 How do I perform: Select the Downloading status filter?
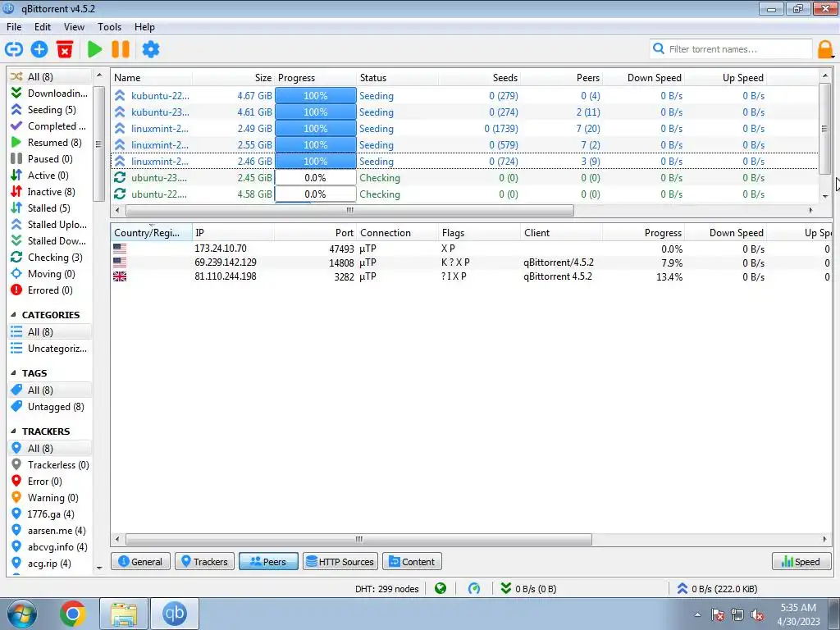[x=50, y=94]
